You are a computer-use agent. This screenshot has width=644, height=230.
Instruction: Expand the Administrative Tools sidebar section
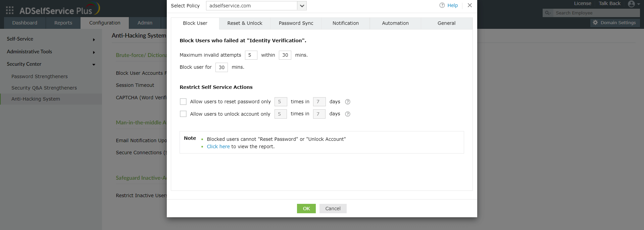tap(94, 52)
